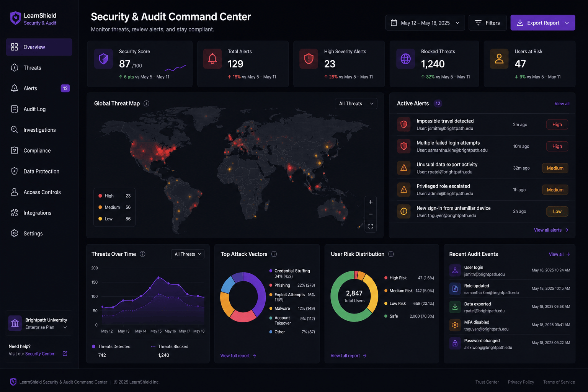Click the Safe risk legend entry

409,316
